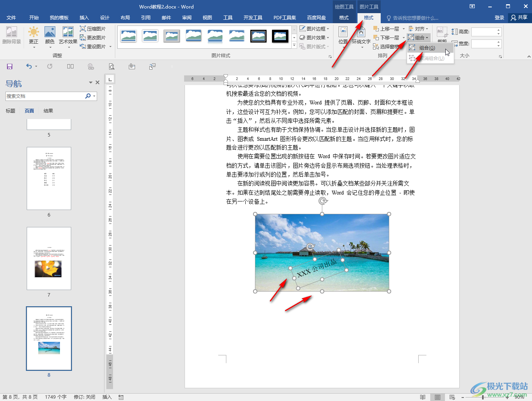
Task: Open the Drawing Tools Format tab
Action: tap(344, 18)
